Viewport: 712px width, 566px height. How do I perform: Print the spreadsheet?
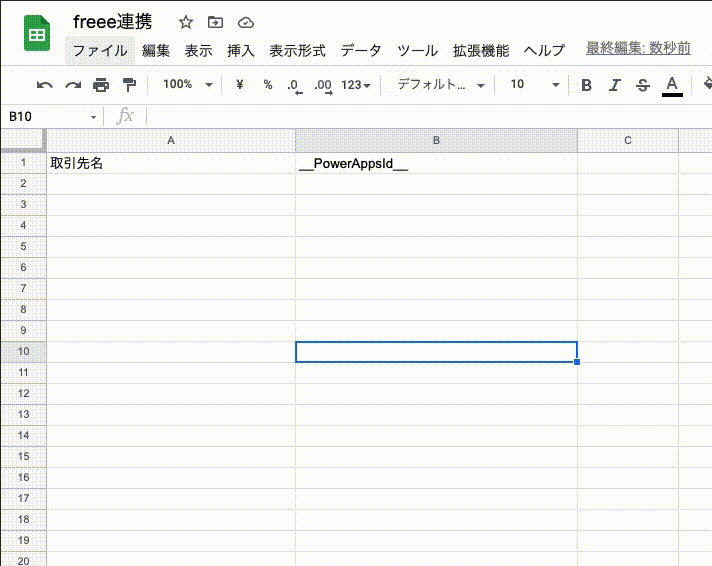pos(101,85)
